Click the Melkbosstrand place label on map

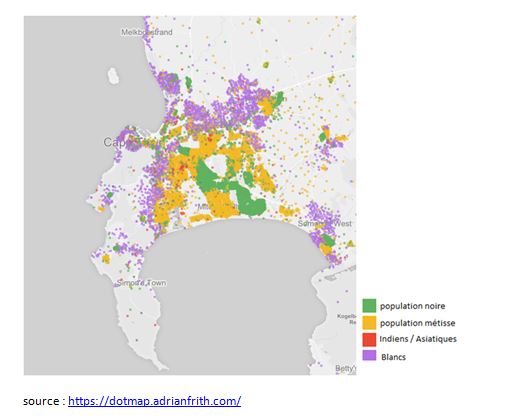coord(147,32)
